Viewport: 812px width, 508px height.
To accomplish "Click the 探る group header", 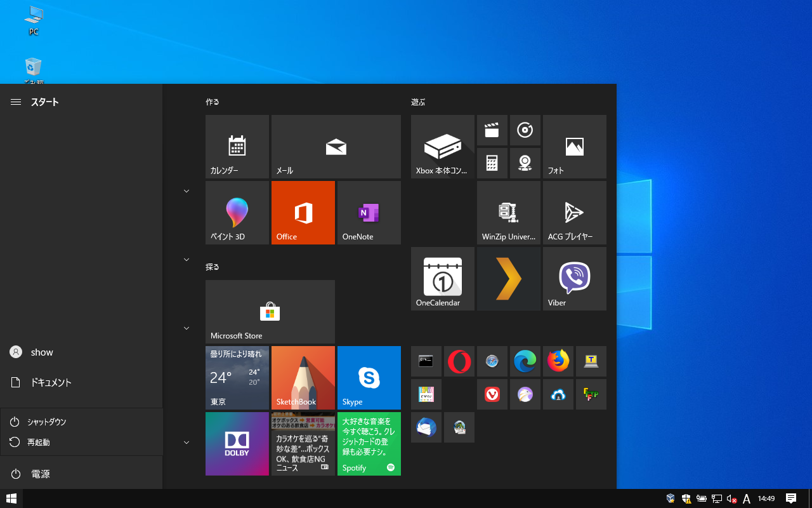I will 213,267.
